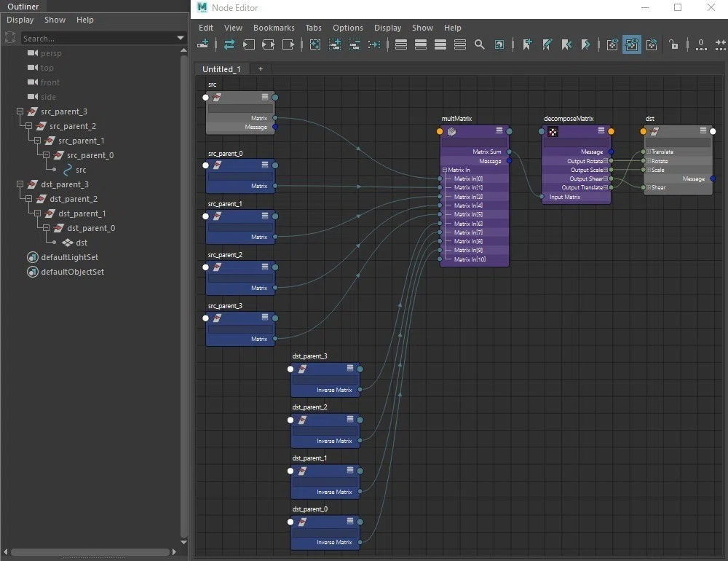Collapse src_parent_3 in the Outliner

pos(20,111)
